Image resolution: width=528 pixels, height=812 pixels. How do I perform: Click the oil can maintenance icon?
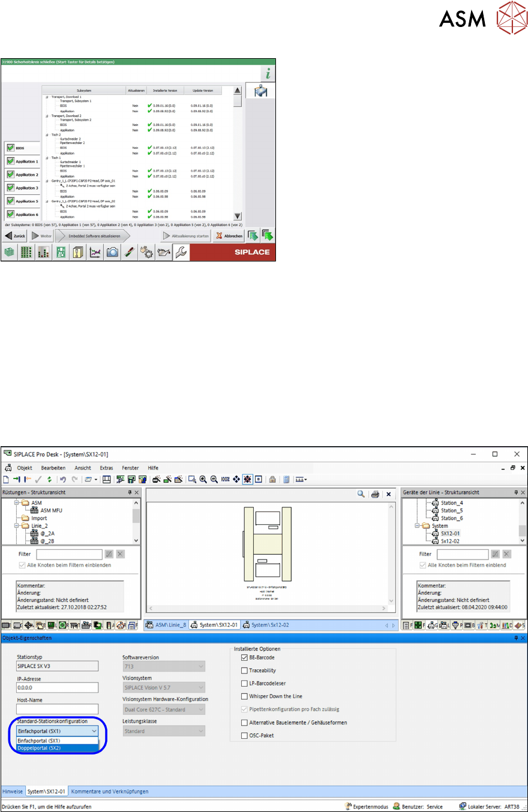(163, 253)
